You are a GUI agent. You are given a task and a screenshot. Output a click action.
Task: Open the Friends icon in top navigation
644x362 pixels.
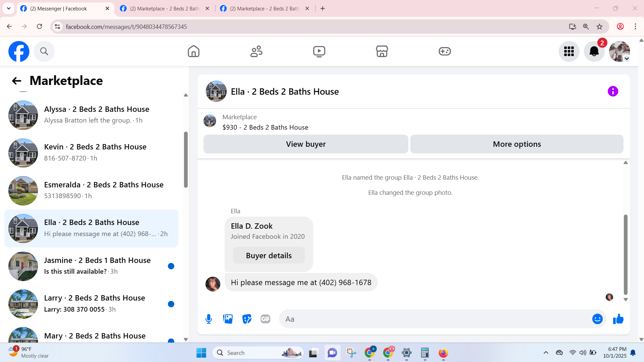(x=256, y=51)
